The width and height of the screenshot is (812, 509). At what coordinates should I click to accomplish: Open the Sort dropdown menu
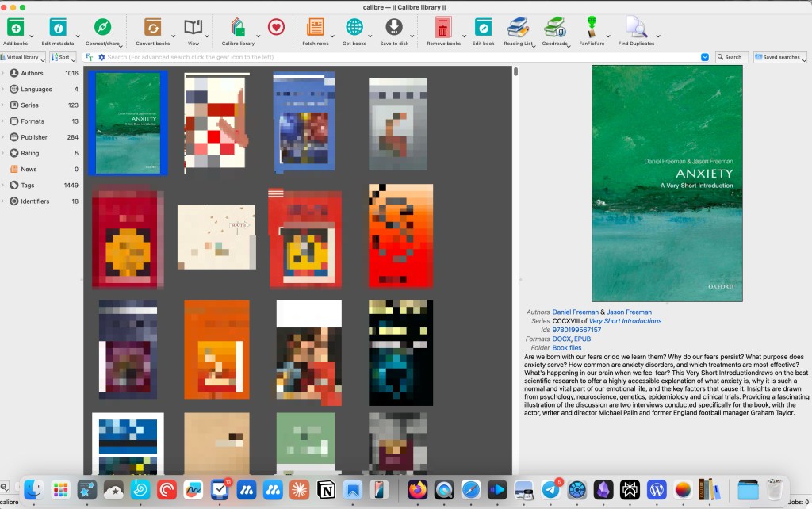(63, 57)
